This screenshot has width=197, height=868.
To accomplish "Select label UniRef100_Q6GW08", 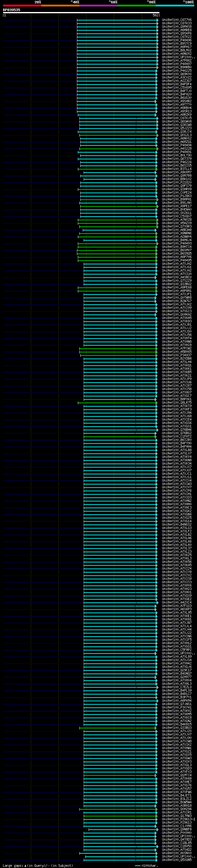I will (x=177, y=122).
